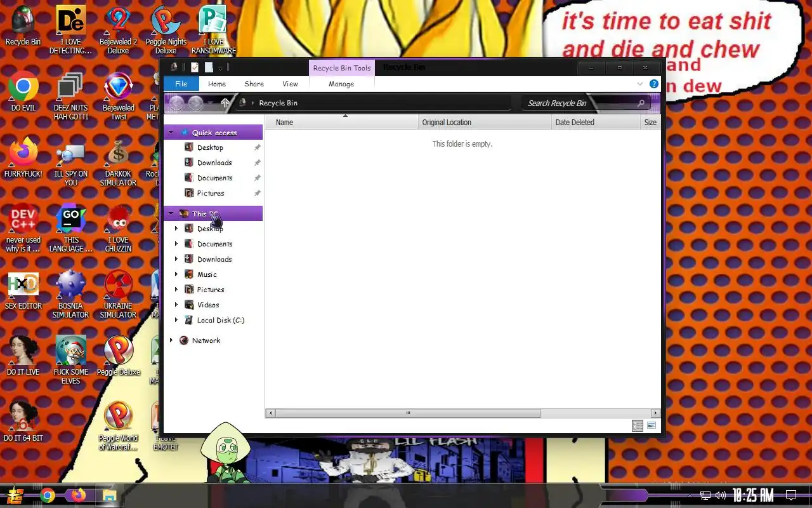This screenshot has width=812, height=508.
Task: Open the Firefox desktop shortcut
Action: click(x=23, y=157)
